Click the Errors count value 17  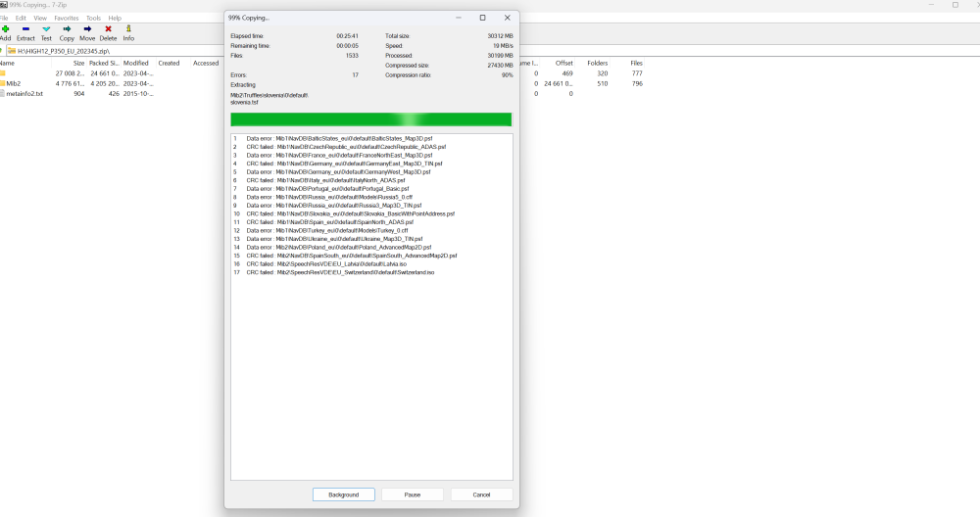pyautogui.click(x=355, y=75)
